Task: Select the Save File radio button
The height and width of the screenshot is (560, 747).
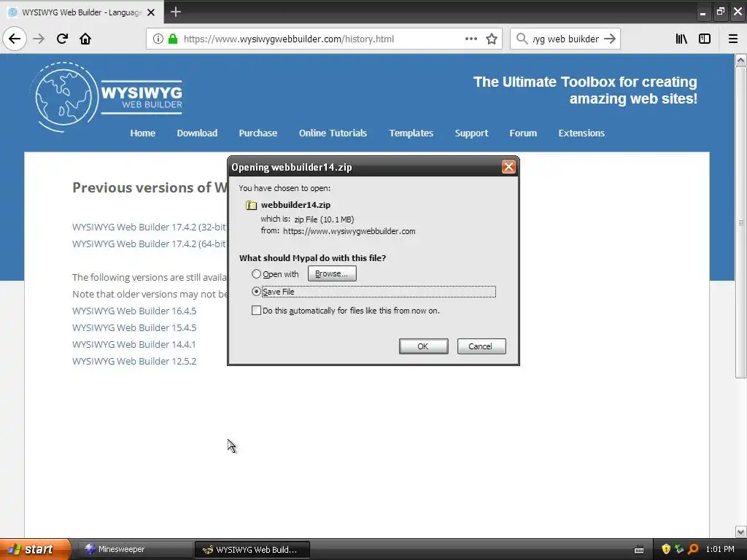Action: click(256, 291)
